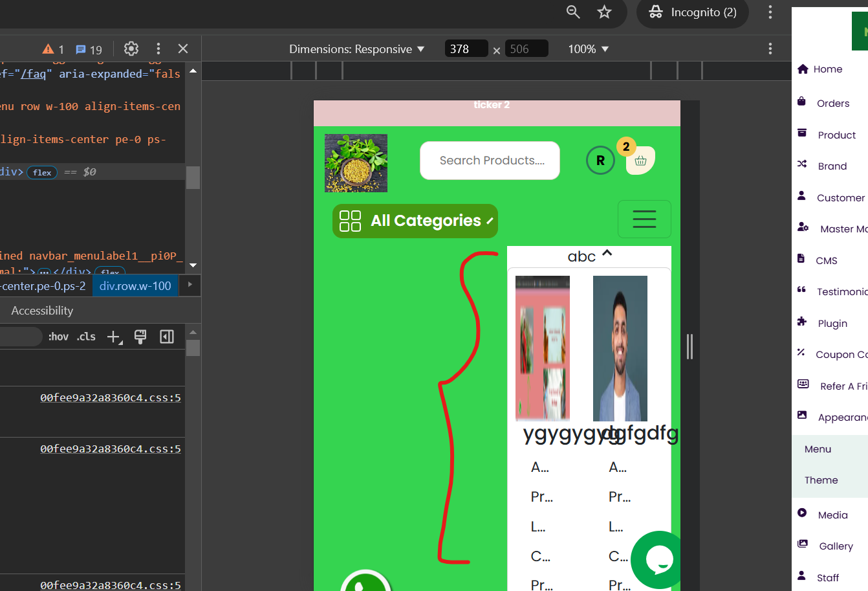Click the breadcrumb right arrow
The height and width of the screenshot is (591, 868).
[190, 285]
